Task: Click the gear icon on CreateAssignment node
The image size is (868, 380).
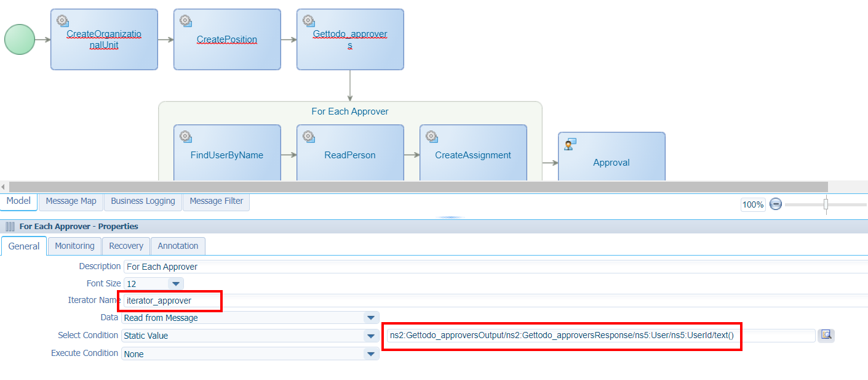Action: click(431, 137)
